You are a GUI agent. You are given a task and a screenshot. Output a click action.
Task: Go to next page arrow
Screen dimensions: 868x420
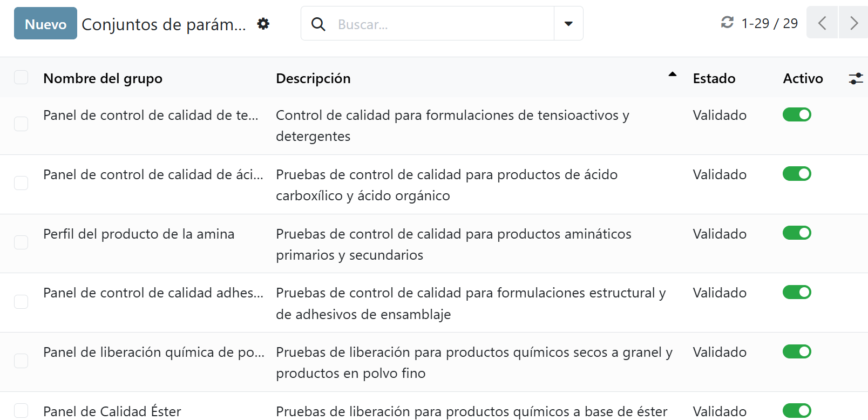click(x=853, y=23)
